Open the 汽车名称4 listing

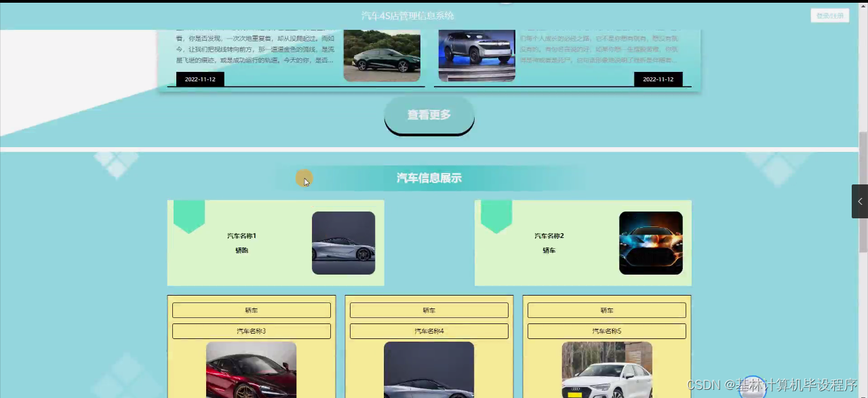[x=429, y=330]
